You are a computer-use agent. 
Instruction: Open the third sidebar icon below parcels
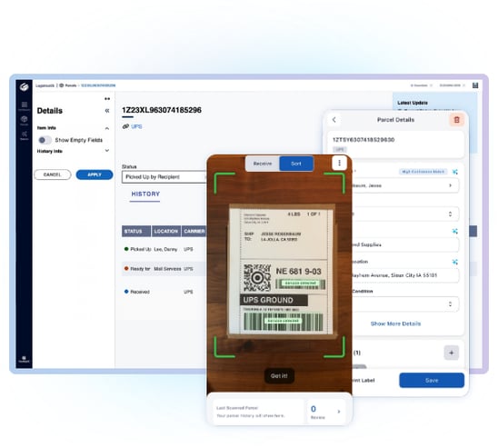tap(25, 134)
